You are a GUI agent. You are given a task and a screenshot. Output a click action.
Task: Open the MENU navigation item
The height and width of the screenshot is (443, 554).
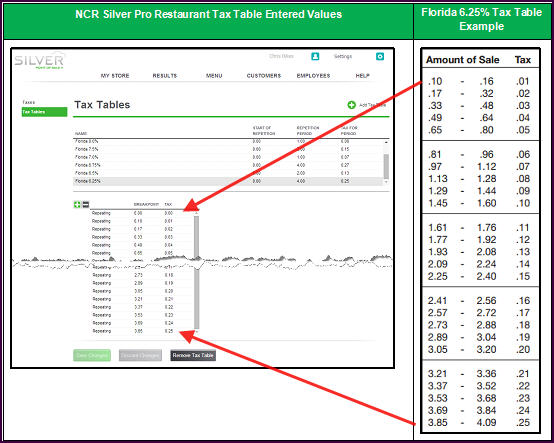(214, 76)
